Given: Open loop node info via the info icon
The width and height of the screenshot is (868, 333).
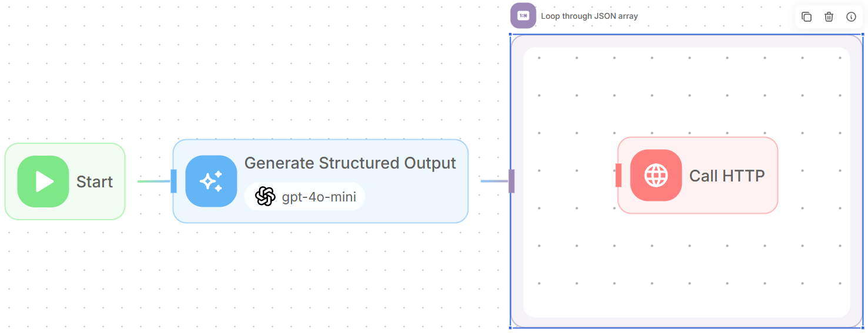Looking at the screenshot, I should 851,17.
